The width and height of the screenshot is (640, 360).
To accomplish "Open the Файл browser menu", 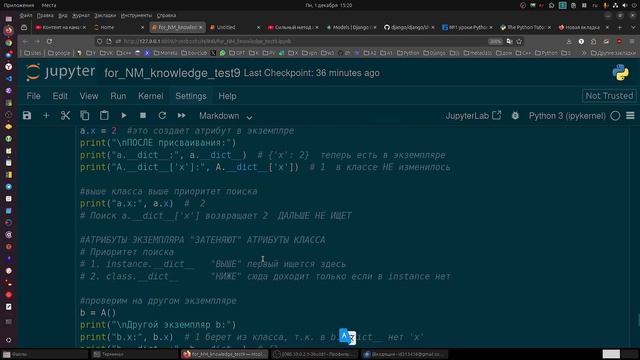I will (26, 16).
